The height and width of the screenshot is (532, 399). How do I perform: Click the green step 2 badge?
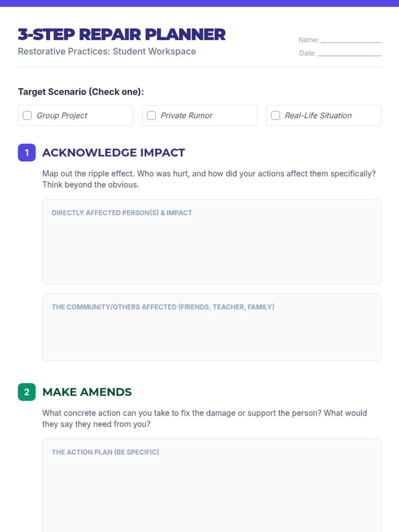coord(27,392)
